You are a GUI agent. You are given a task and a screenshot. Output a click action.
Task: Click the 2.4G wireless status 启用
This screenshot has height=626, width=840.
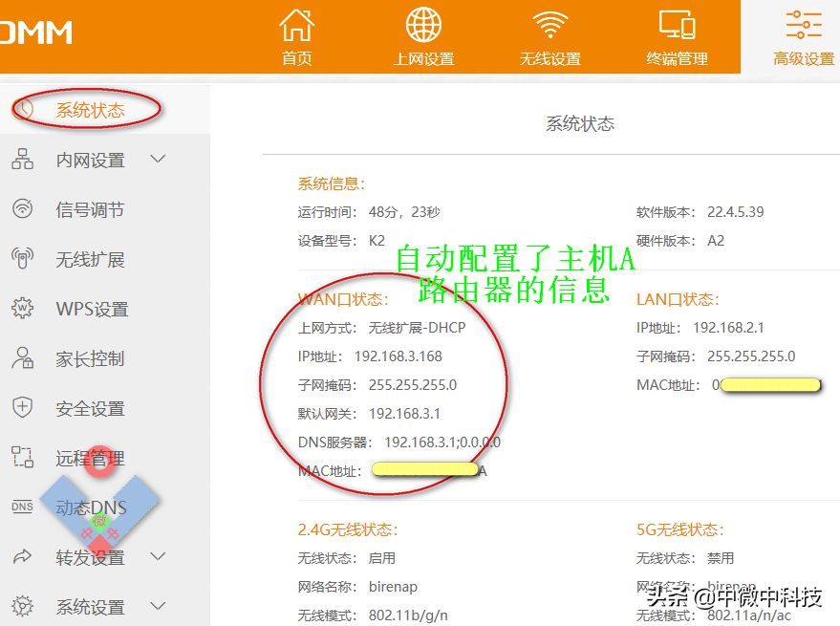(x=381, y=558)
